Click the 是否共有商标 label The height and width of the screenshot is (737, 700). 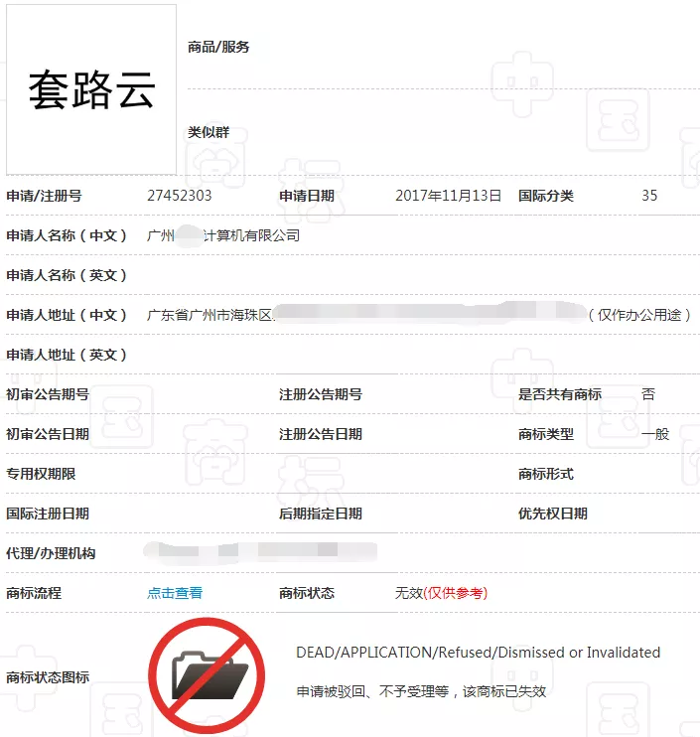tap(560, 394)
